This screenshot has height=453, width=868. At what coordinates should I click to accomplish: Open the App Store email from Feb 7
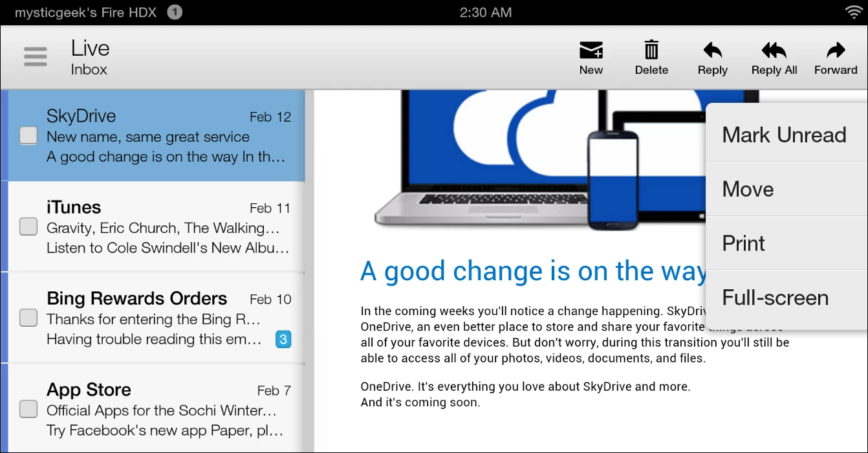click(x=155, y=409)
